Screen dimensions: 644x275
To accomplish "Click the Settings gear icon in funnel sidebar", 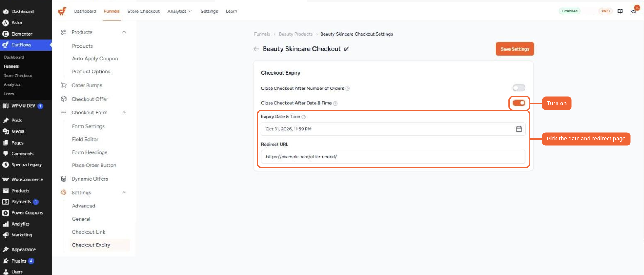I will [x=64, y=193].
